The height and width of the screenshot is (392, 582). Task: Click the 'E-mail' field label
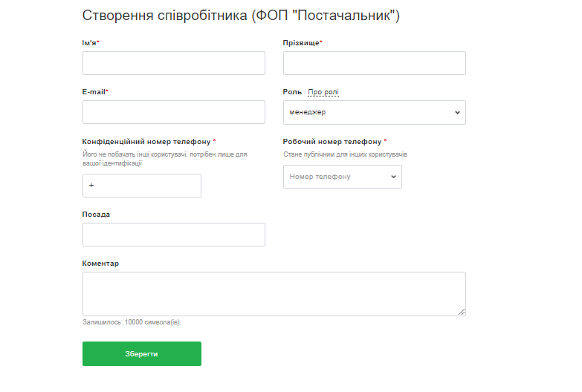(x=94, y=92)
